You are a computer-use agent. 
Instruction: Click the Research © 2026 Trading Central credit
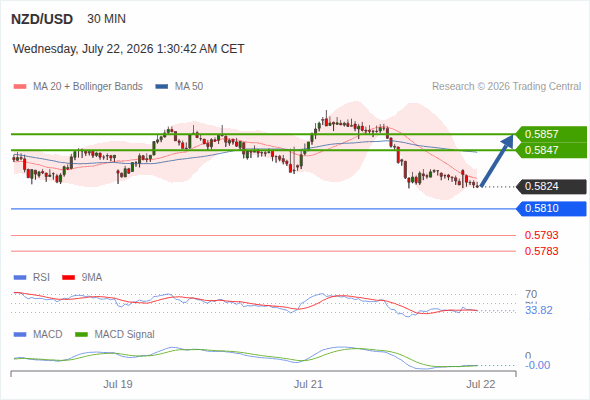coord(506,87)
